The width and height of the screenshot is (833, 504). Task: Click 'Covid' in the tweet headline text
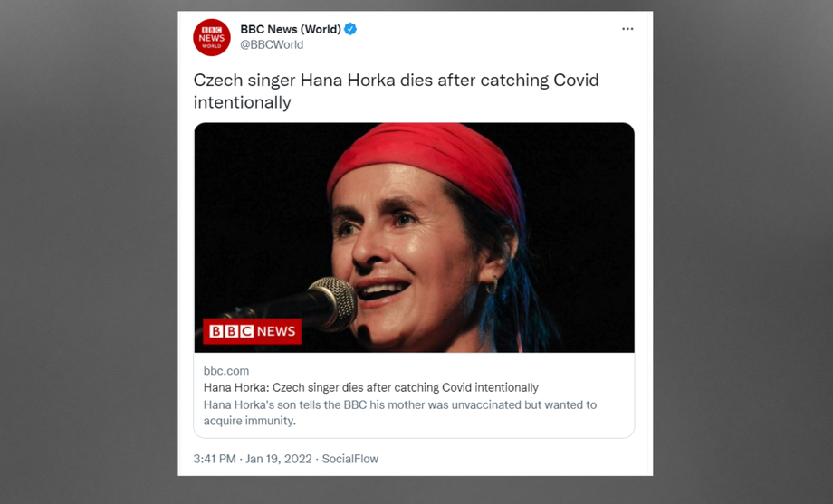point(577,80)
